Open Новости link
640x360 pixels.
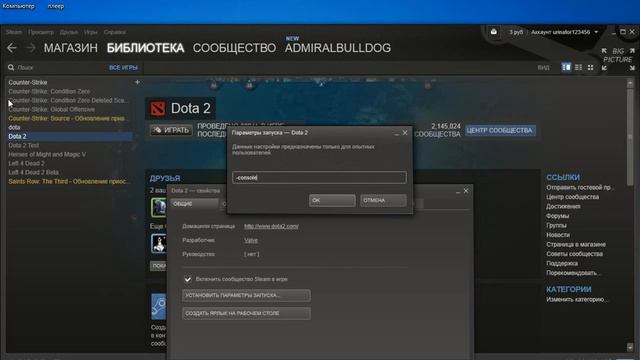(x=558, y=235)
